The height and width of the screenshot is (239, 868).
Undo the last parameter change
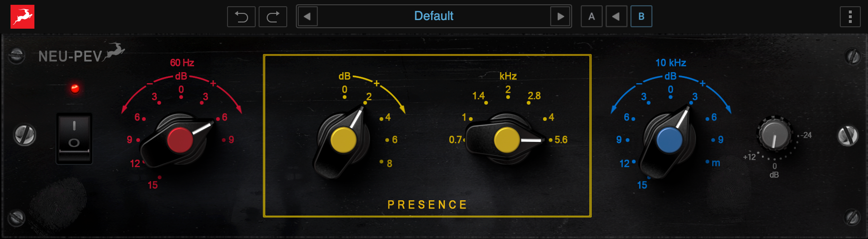click(241, 17)
